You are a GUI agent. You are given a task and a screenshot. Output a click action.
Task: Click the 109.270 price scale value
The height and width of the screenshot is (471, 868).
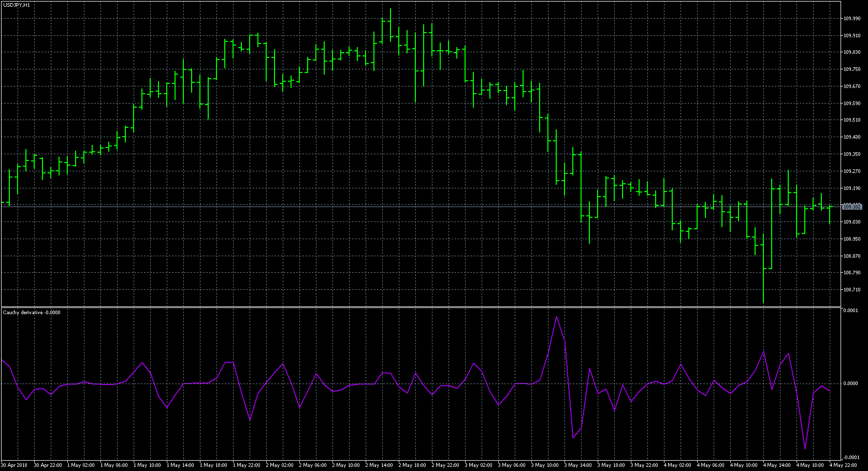(852, 171)
